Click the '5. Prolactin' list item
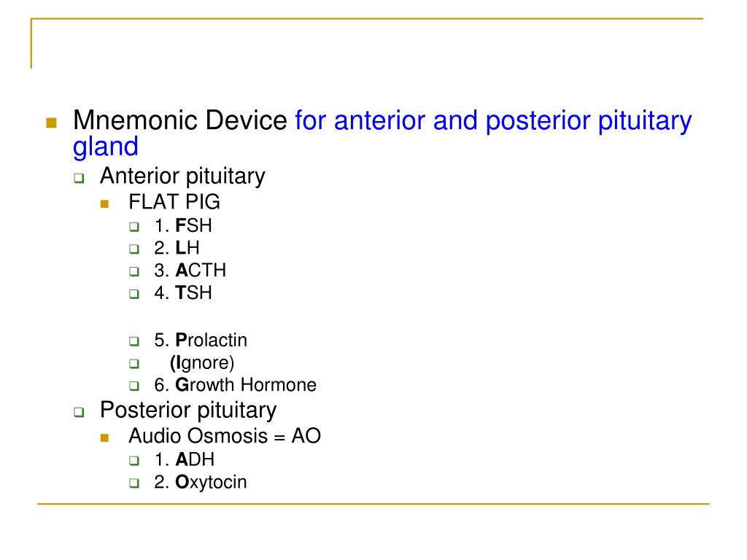Viewport: 747px width, 560px height. pos(201,340)
